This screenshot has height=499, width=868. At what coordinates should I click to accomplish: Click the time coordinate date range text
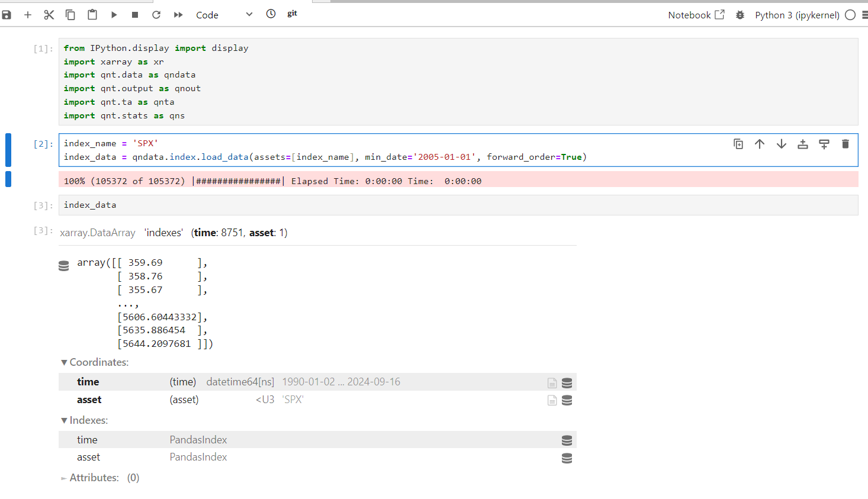[341, 382]
